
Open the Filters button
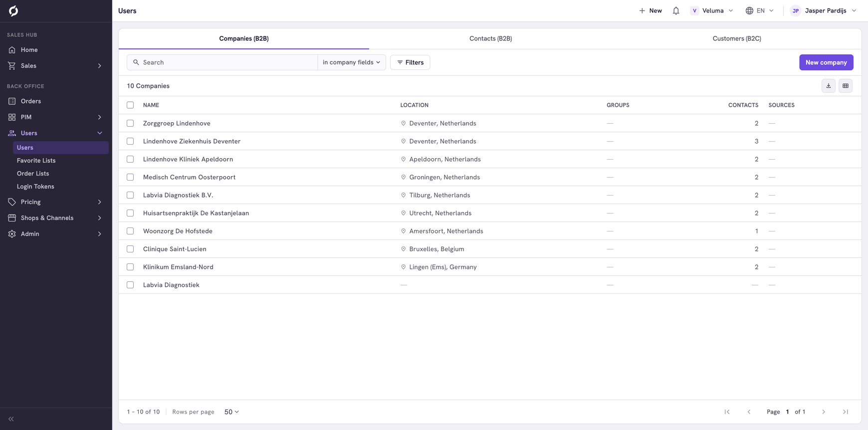[410, 62]
